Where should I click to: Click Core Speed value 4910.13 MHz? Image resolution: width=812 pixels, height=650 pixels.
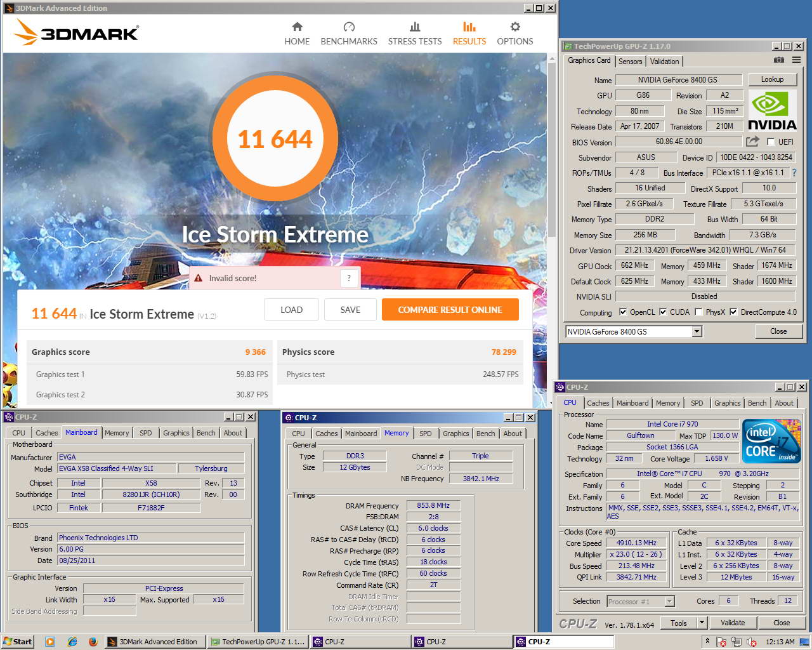pyautogui.click(x=636, y=543)
